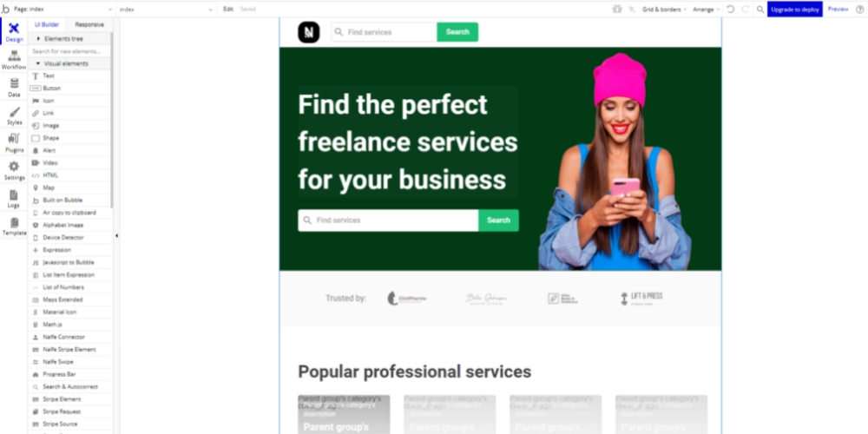Open the Plugins section icon
Screen dimensions: 868x434
[14, 143]
